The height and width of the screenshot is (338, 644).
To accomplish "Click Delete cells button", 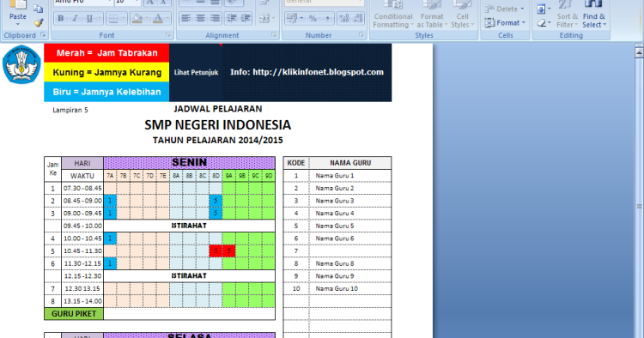I will pos(504,9).
